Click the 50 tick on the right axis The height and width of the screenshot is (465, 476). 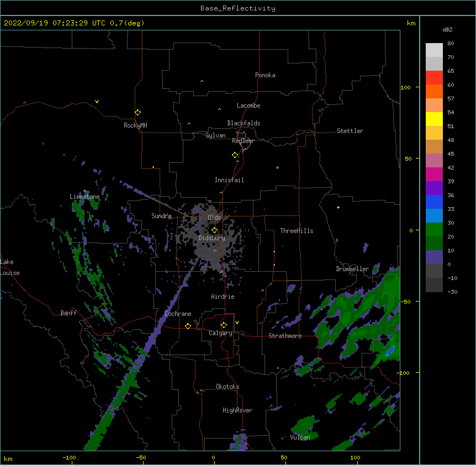click(408, 158)
